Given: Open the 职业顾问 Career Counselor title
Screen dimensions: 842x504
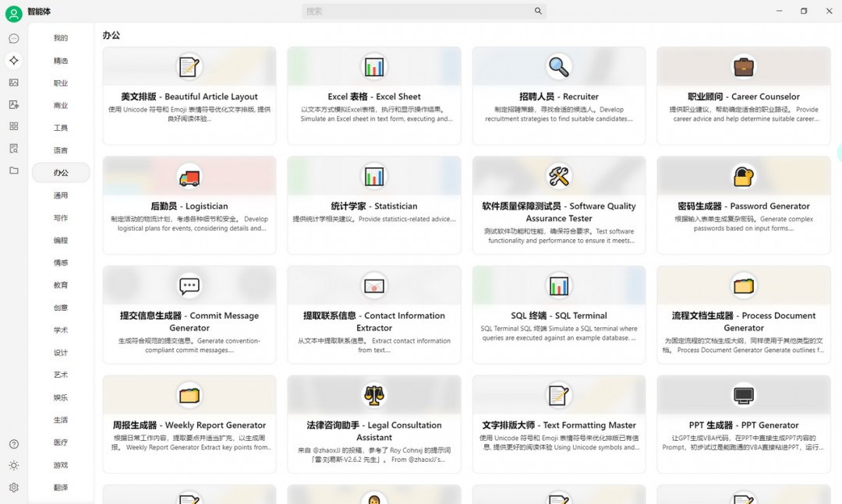Looking at the screenshot, I should [744, 97].
